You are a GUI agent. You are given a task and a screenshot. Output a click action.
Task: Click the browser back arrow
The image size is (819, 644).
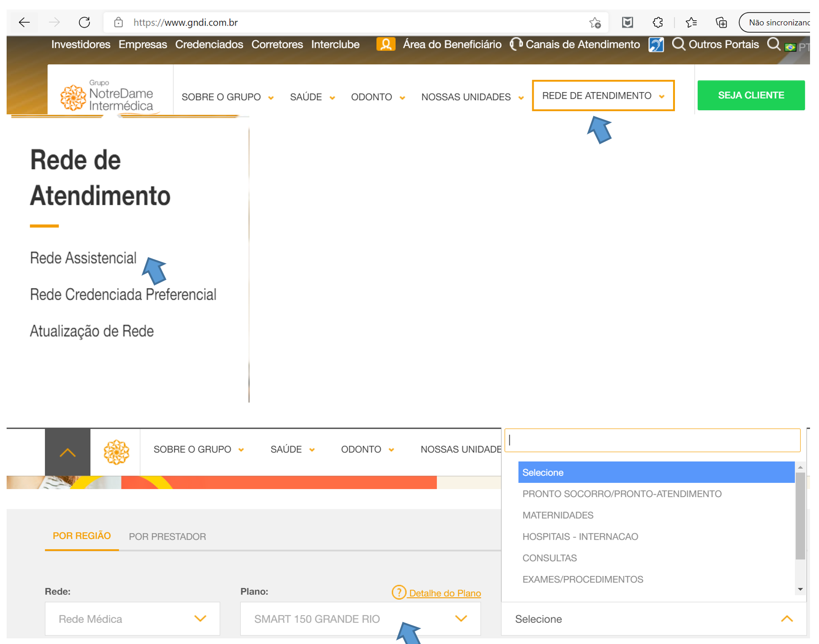pos(24,22)
